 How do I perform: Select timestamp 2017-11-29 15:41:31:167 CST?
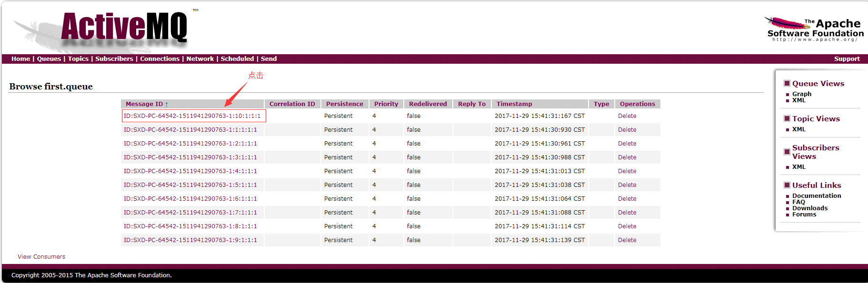click(x=539, y=116)
